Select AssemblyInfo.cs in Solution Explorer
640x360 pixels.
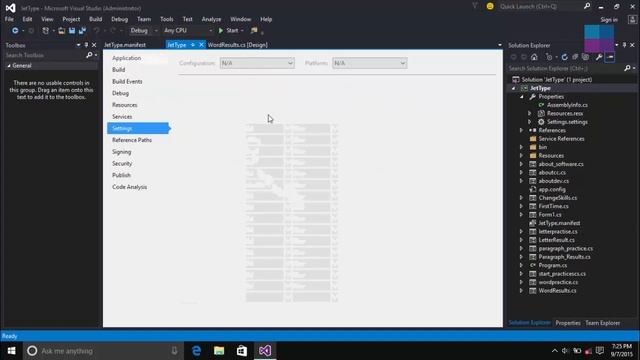click(567, 105)
